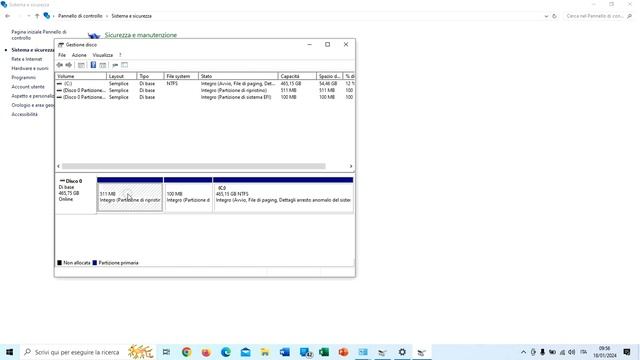
Task: Open Settings gear on the taskbar
Action: (x=402, y=352)
